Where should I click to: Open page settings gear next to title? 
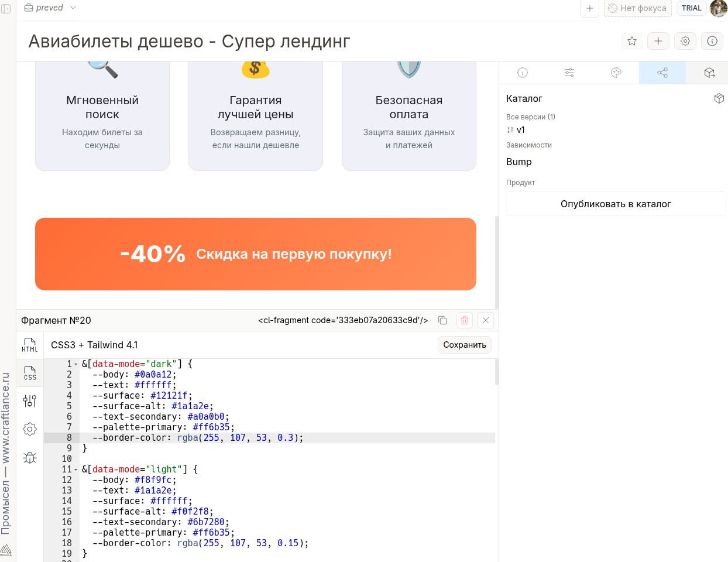click(x=685, y=41)
